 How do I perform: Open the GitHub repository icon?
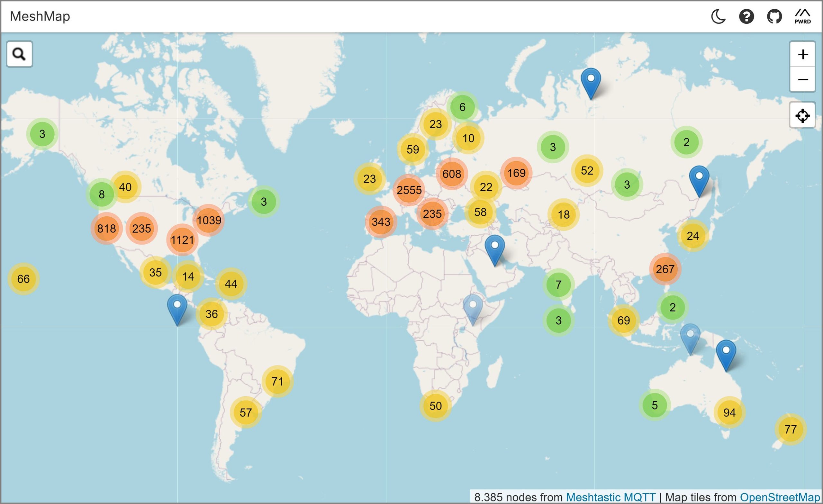[x=774, y=16]
